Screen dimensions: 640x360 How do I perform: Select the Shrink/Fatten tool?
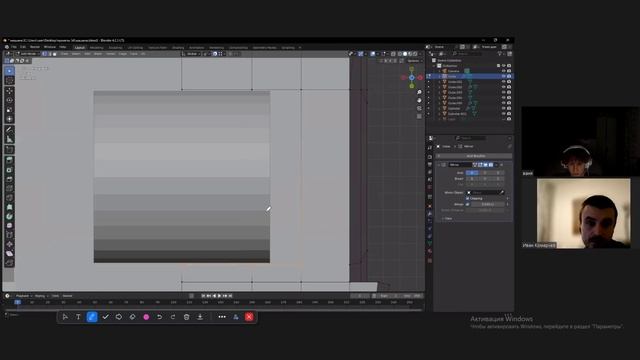(x=9, y=244)
